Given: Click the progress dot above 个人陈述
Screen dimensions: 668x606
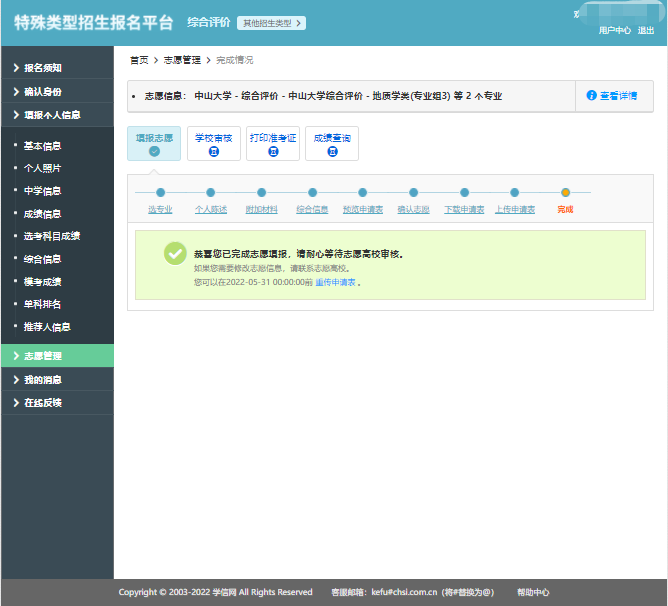Looking at the screenshot, I should pos(210,193).
